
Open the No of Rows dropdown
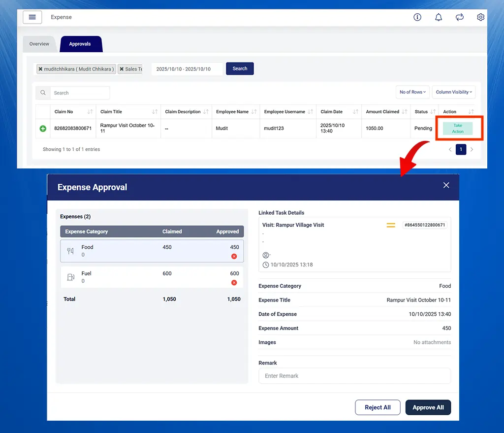412,92
